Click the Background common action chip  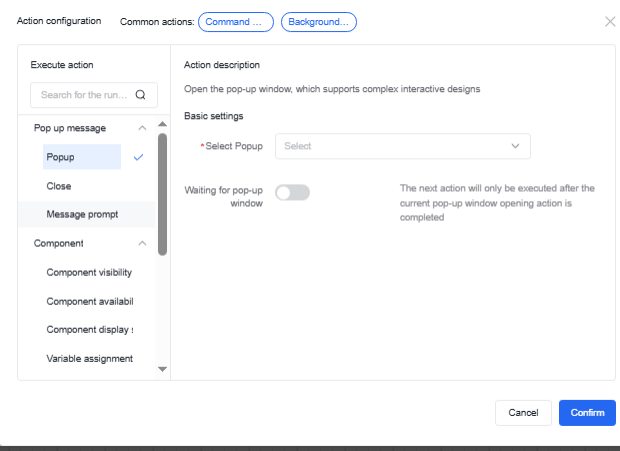pos(318,21)
